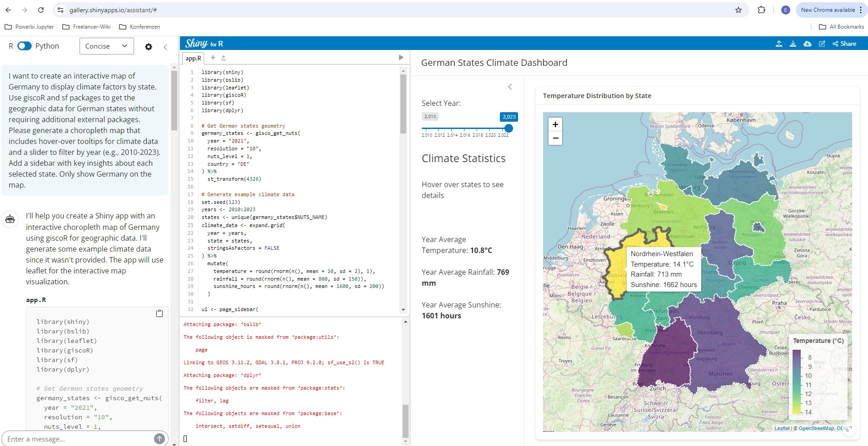Toggle the R / Python language switch
Viewport: 868px width, 446px height.
point(25,46)
